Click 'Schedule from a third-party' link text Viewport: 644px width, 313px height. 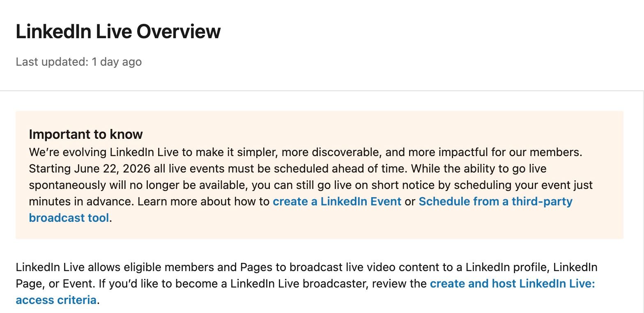pos(495,202)
